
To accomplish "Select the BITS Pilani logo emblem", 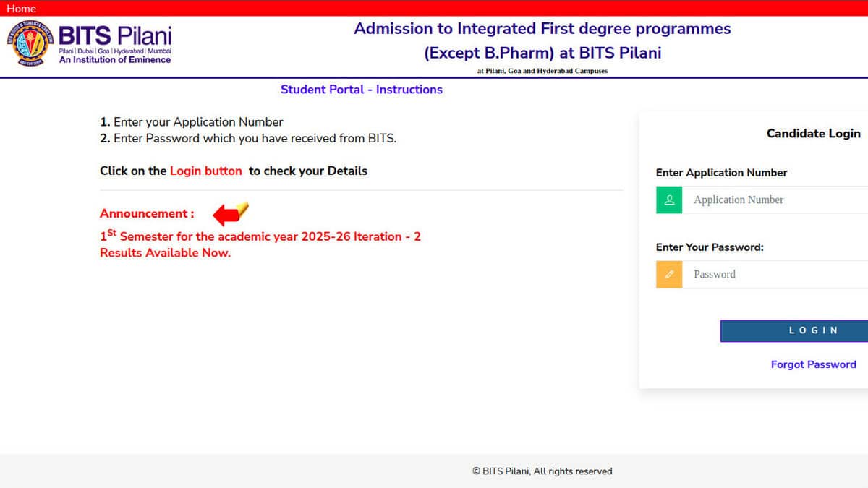I will pos(30,43).
